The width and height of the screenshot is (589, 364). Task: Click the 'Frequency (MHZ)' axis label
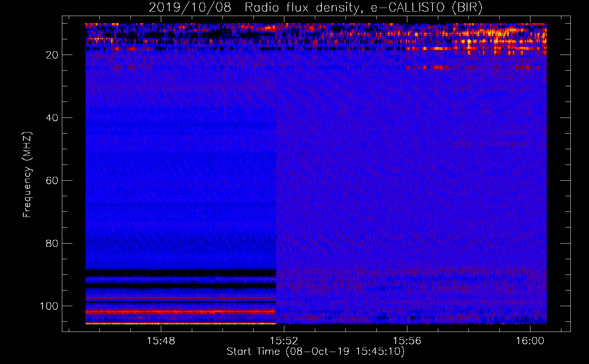[x=27, y=174]
